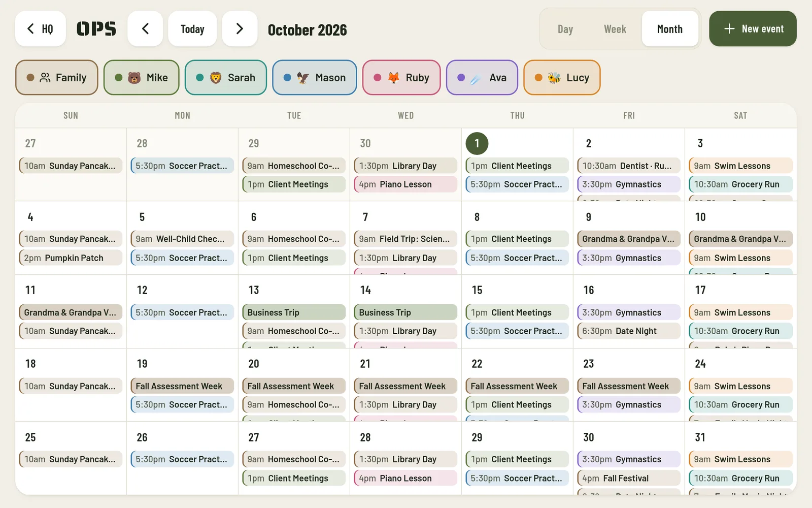Toggle Mason's calendar filter
Viewport: 812px width, 508px height.
point(315,78)
